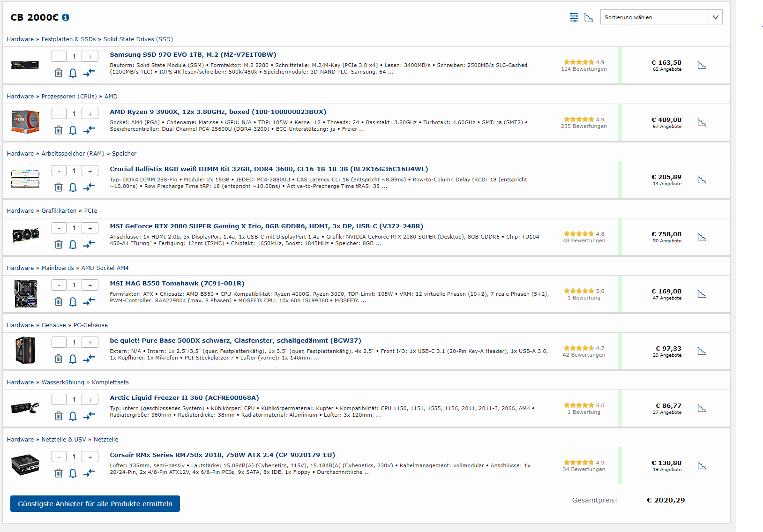Screen dimensions: 763x532
Task: Go to Arbeitsspeicher (RAM) breadcrumb
Action: click(73, 153)
